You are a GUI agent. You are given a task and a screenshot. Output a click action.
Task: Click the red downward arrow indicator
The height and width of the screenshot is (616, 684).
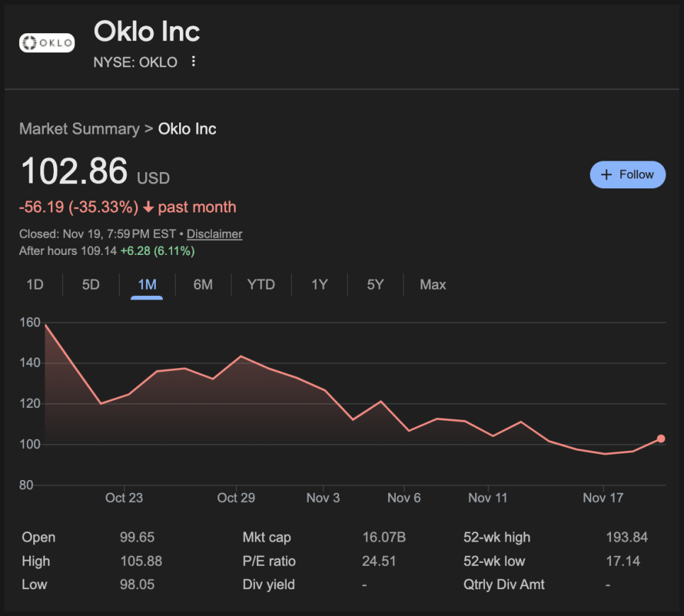tap(148, 207)
